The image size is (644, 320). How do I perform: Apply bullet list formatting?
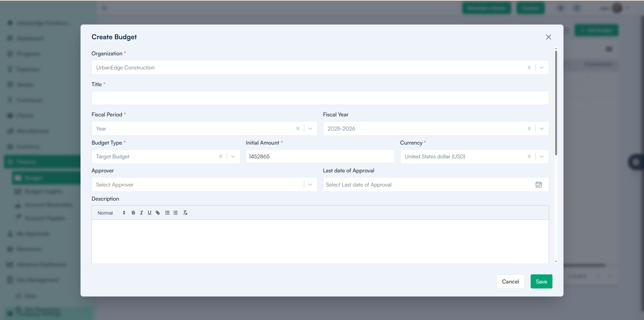175,213
